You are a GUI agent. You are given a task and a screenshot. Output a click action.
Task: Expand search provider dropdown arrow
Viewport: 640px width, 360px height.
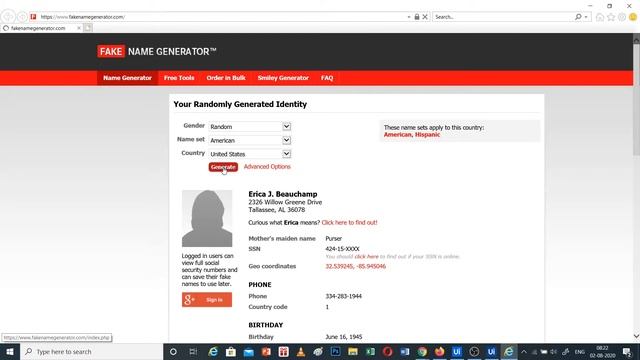[586, 17]
